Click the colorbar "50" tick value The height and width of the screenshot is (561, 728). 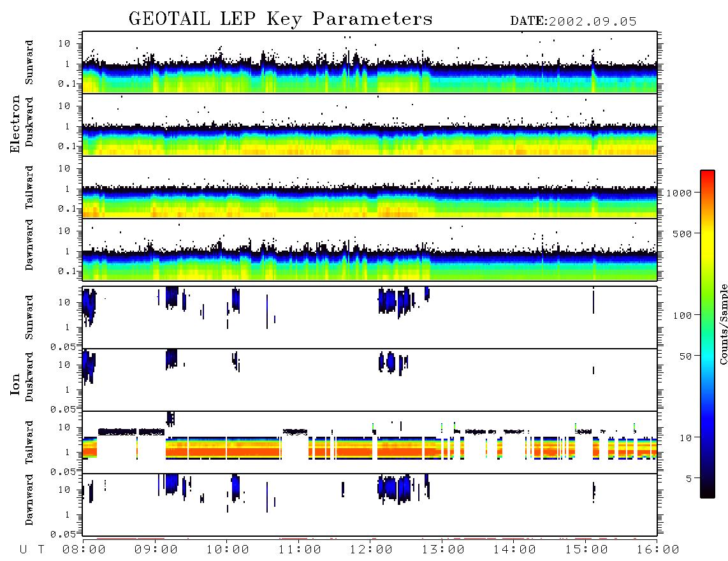tap(685, 356)
